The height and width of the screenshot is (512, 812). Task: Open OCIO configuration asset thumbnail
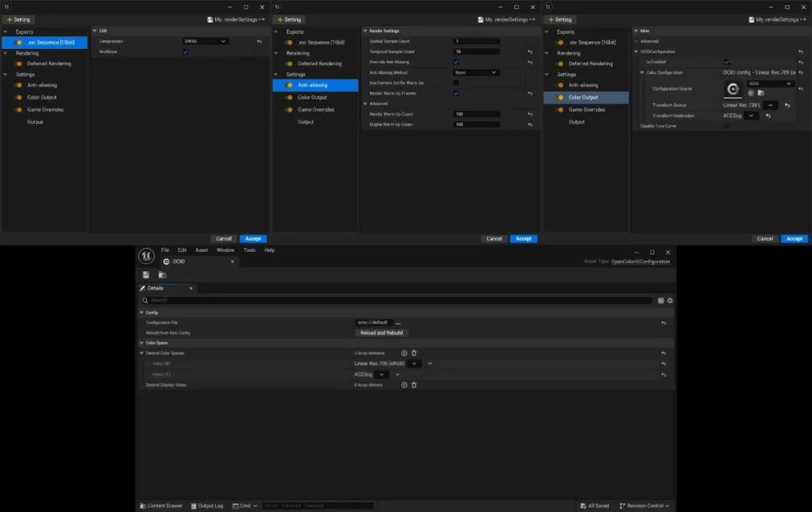coord(733,89)
